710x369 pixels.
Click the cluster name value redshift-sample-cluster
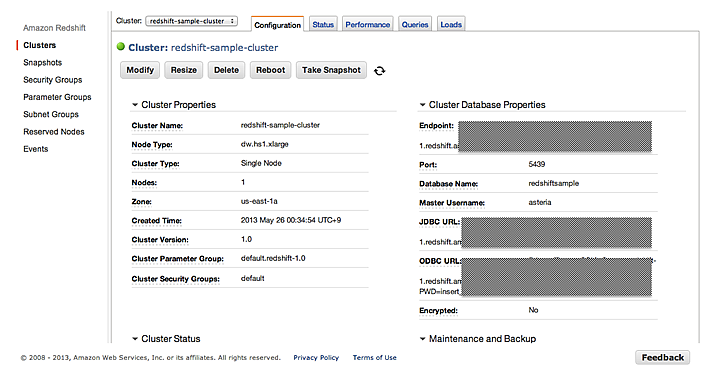coord(280,125)
